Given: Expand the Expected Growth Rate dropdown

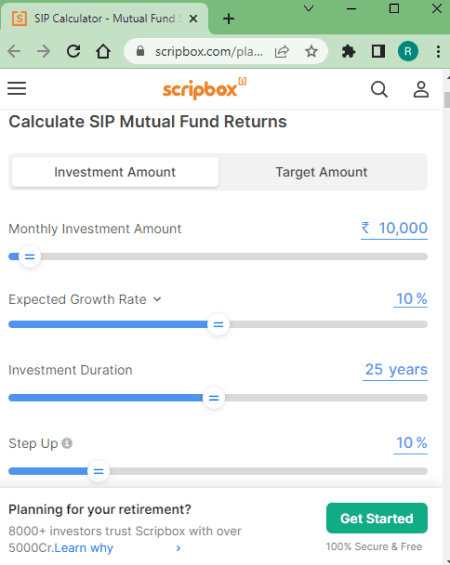Looking at the screenshot, I should 157,299.
